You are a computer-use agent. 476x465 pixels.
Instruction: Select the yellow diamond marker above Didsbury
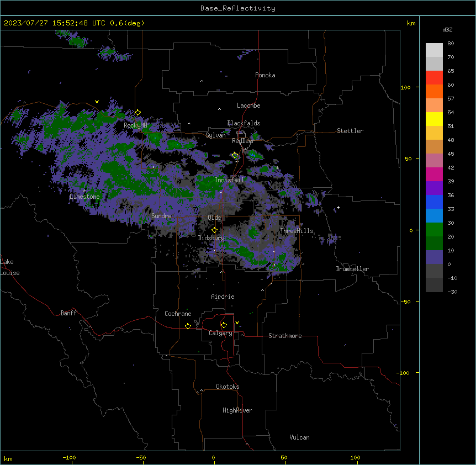(214, 230)
